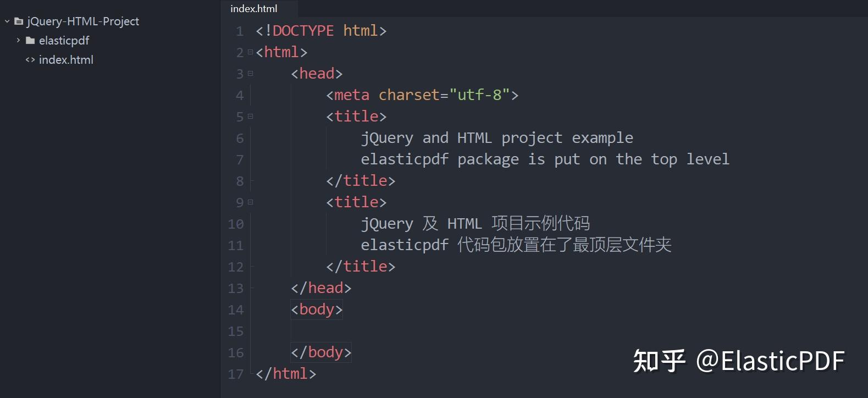
Task: Place cursor on DOCTYPE keyword
Action: pyautogui.click(x=303, y=31)
